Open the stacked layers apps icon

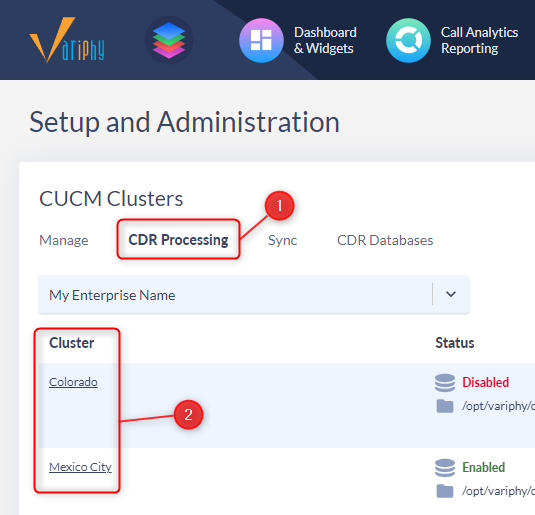169,40
